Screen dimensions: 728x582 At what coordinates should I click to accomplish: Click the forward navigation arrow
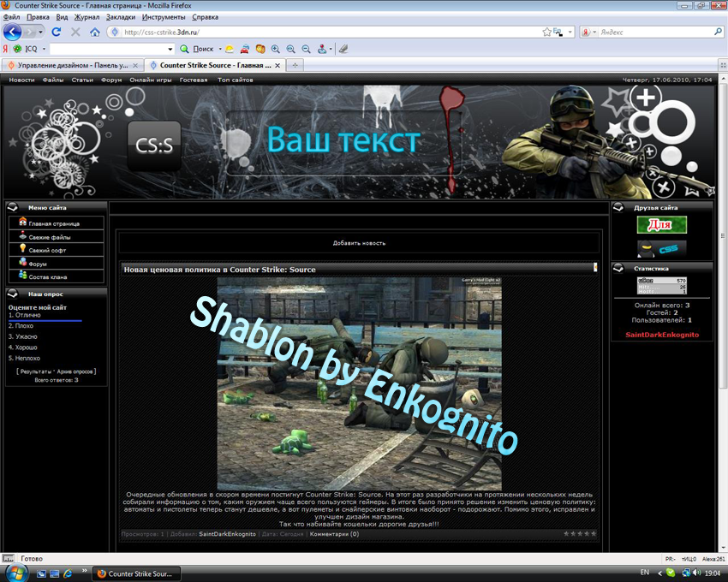click(x=30, y=32)
